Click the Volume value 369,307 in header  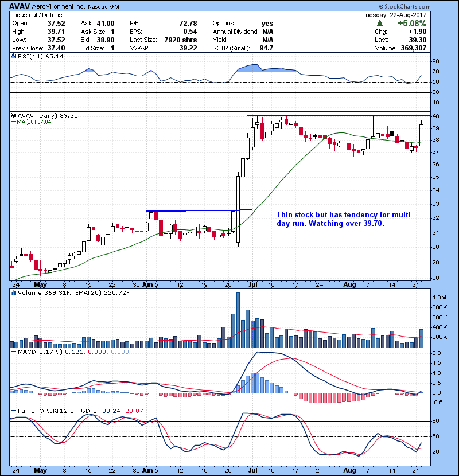click(414, 48)
